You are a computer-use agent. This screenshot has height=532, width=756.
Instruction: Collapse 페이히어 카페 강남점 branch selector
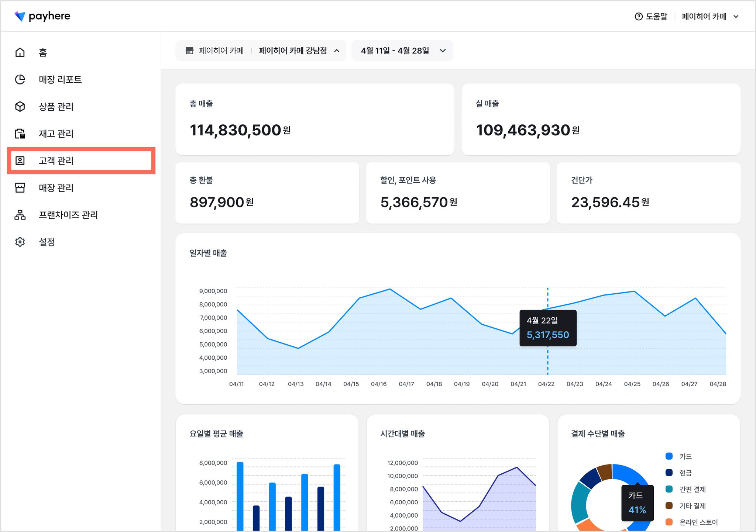[x=261, y=51]
